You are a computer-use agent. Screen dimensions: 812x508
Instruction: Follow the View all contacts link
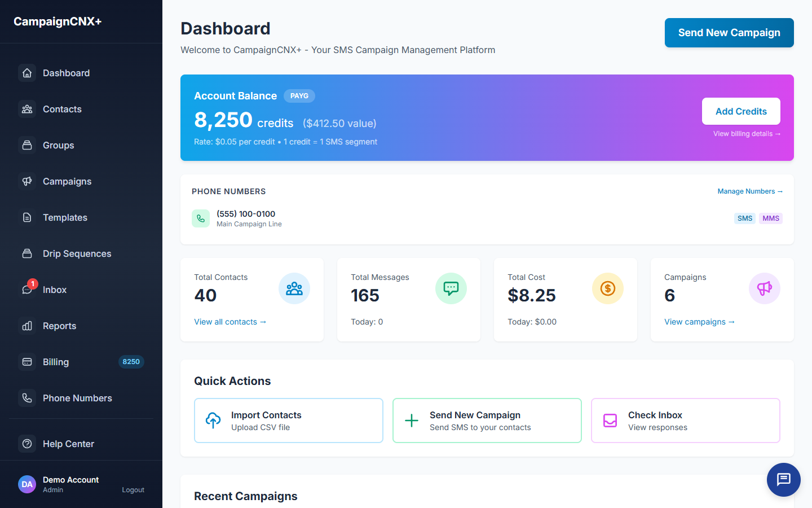pyautogui.click(x=230, y=322)
